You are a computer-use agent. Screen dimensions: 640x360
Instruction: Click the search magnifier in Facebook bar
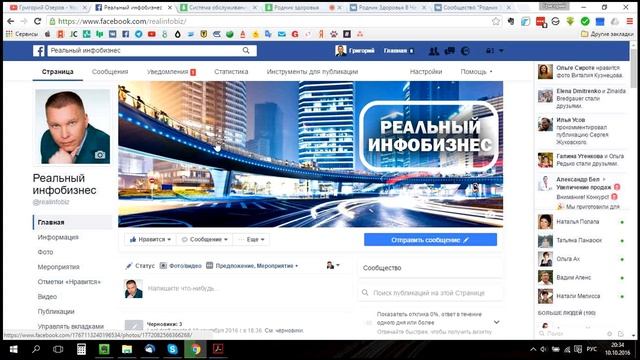click(x=246, y=50)
